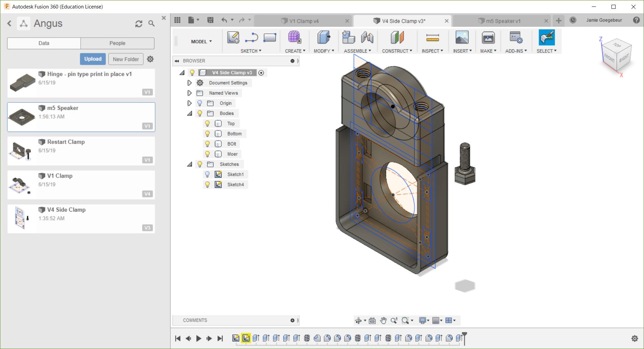Screen dimensions: 644x349
Task: Click the Joint tool icon
Action: [367, 37]
